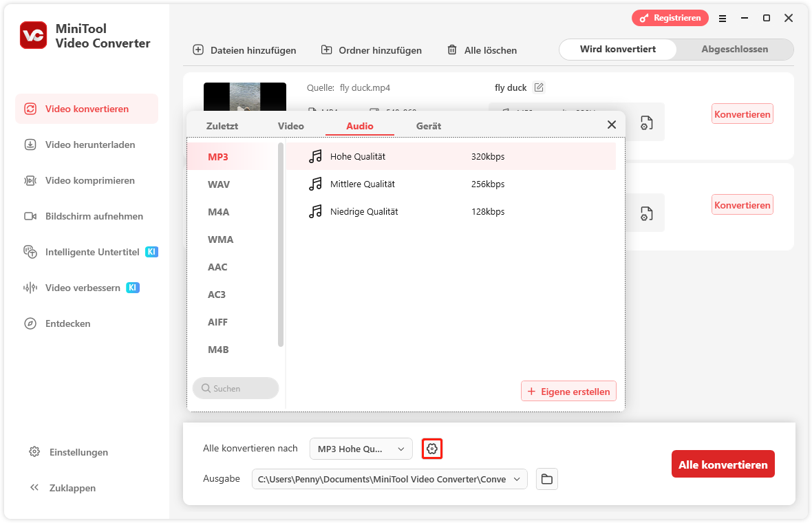Screen dimensions: 812x523
Task: Choose WAV format in list
Action: pyautogui.click(x=233, y=184)
